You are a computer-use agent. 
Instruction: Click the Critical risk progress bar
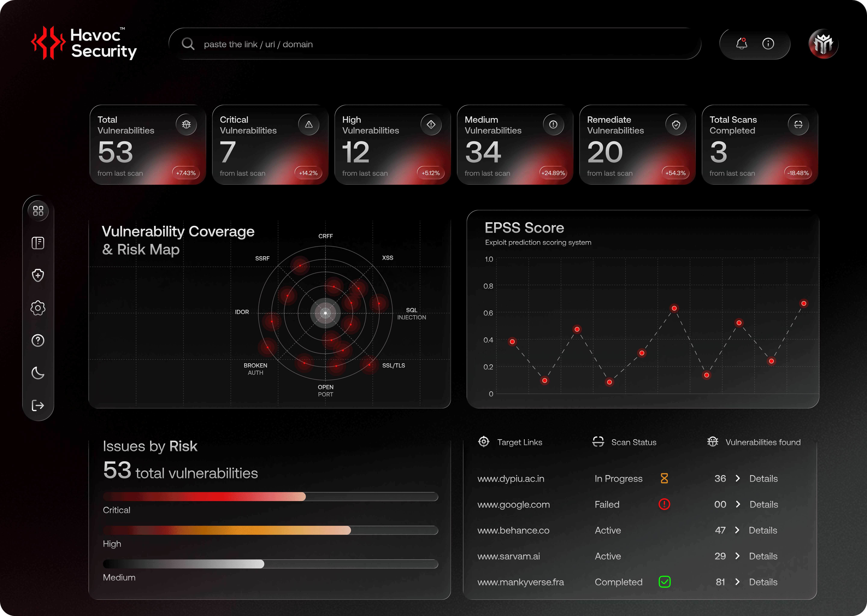pyautogui.click(x=270, y=497)
